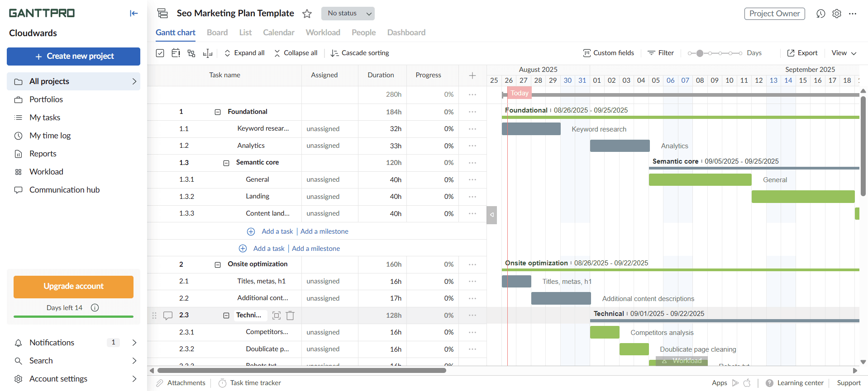Open the three-dots more options menu
This screenshot has height=391, width=868.
[853, 14]
